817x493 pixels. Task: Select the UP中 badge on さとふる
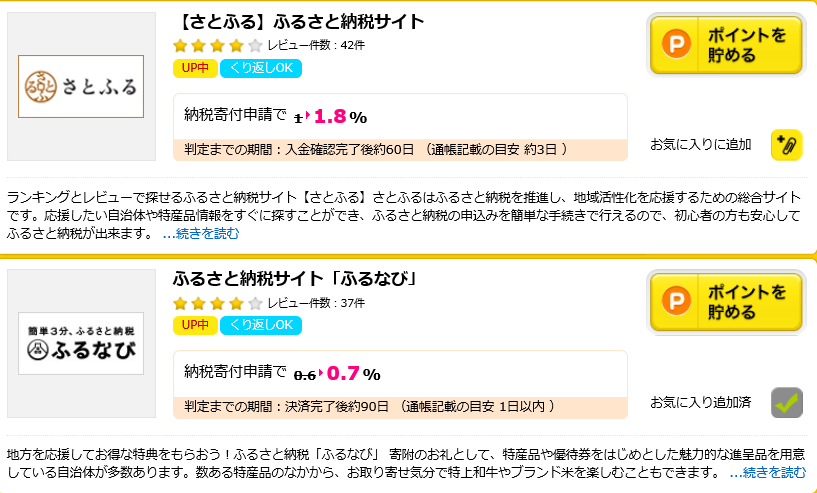[195, 68]
